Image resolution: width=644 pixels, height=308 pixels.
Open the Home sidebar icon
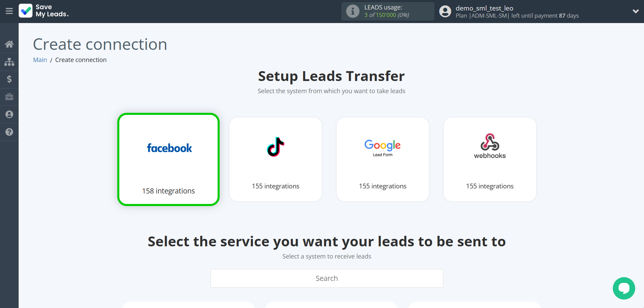coord(9,44)
